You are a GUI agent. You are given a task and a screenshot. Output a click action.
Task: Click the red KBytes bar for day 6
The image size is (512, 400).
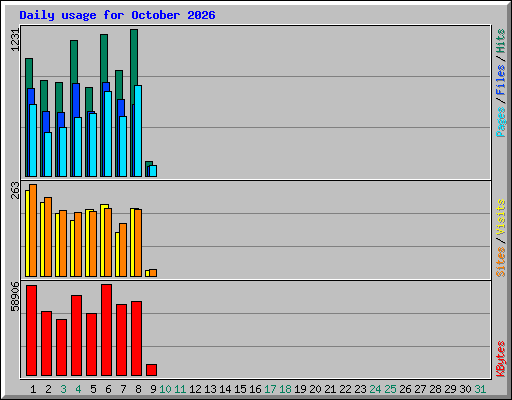pos(106,330)
